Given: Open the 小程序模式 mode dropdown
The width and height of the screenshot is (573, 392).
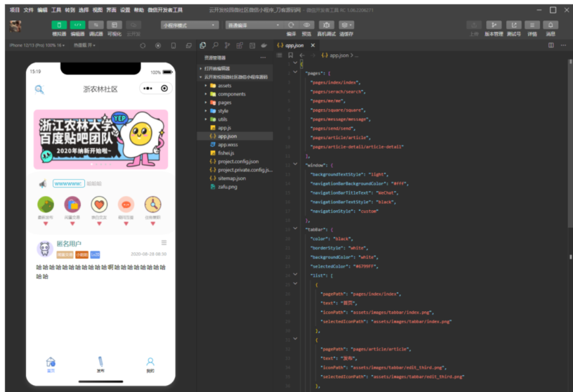Looking at the screenshot, I should point(189,25).
